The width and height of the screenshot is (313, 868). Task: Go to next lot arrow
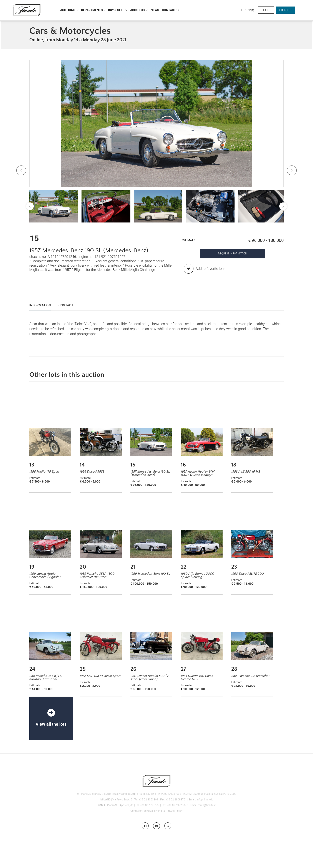click(x=292, y=170)
